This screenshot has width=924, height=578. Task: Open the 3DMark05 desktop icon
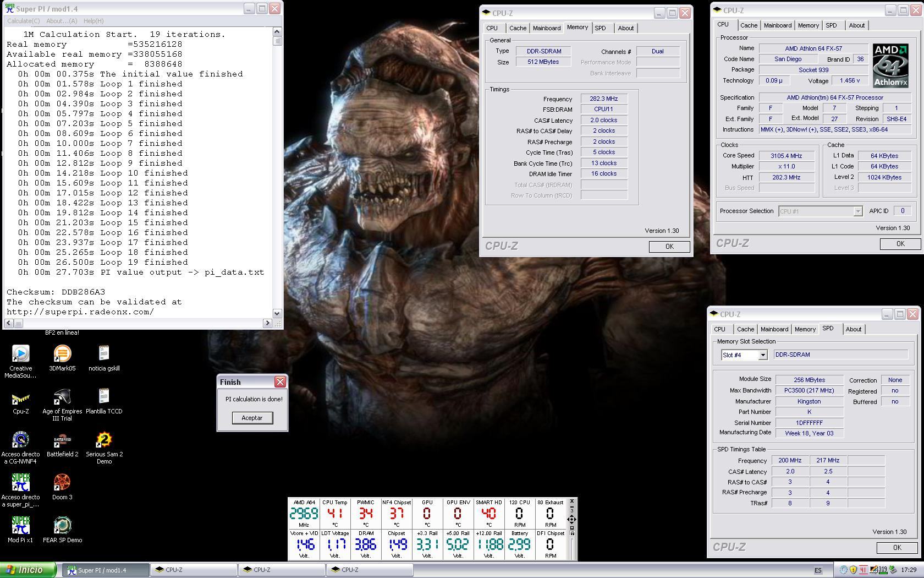pyautogui.click(x=62, y=354)
